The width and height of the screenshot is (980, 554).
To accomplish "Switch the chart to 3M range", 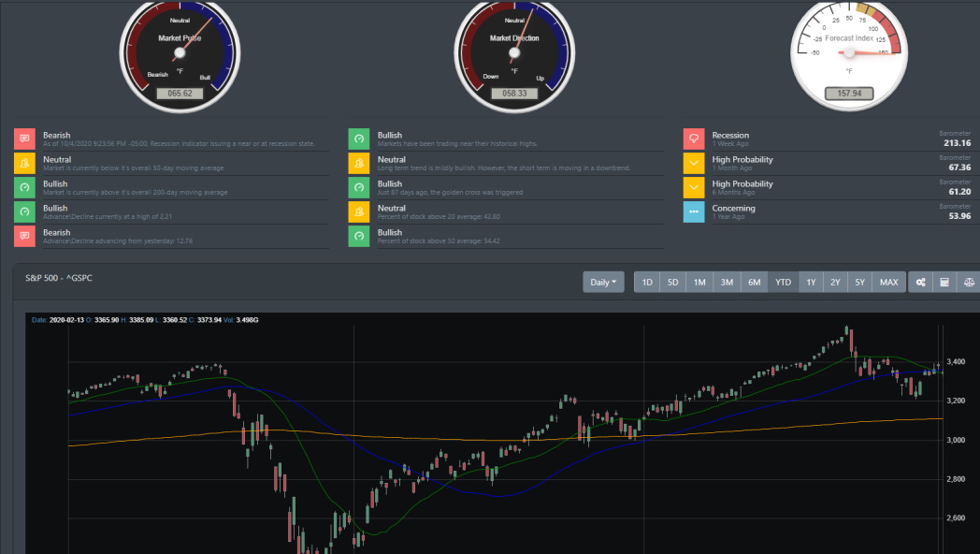I will (x=727, y=282).
